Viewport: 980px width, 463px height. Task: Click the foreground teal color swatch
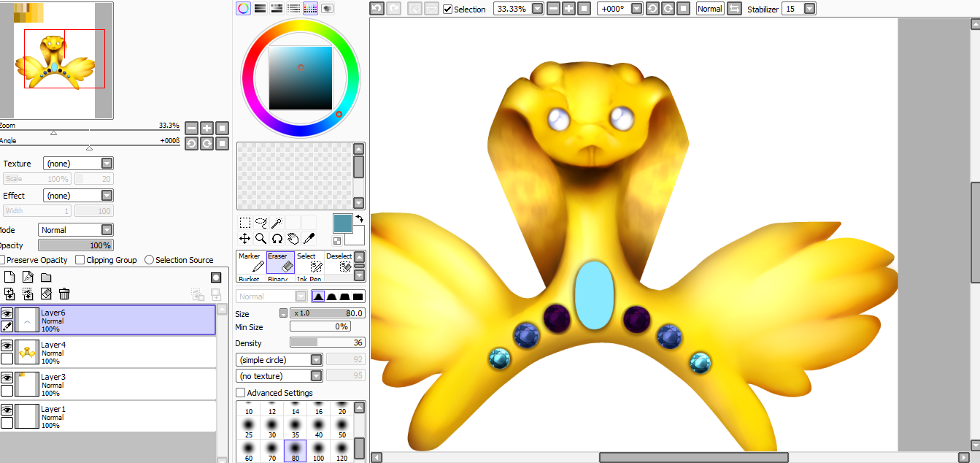coord(342,223)
